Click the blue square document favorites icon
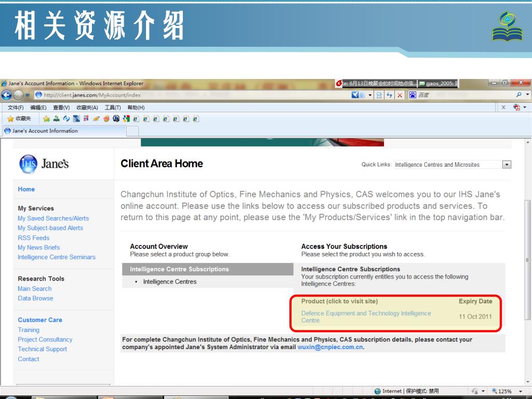 point(76,118)
